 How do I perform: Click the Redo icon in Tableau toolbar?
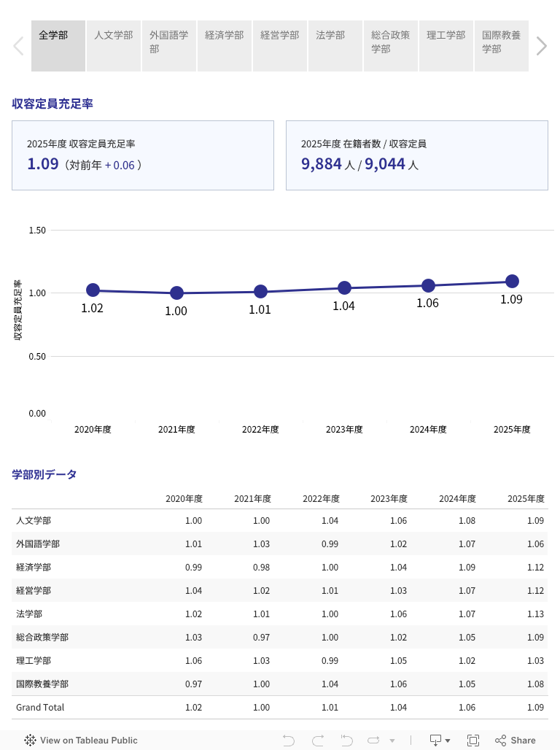318,741
